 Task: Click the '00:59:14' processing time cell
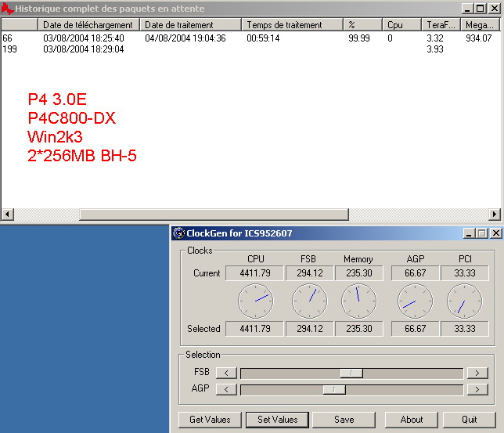(263, 38)
